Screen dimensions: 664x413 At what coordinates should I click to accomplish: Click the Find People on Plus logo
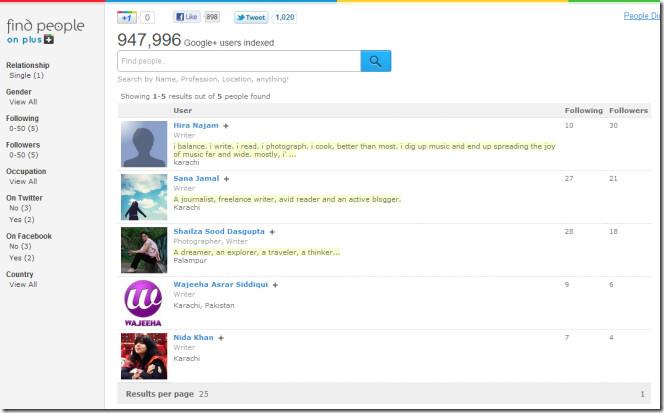[x=45, y=31]
